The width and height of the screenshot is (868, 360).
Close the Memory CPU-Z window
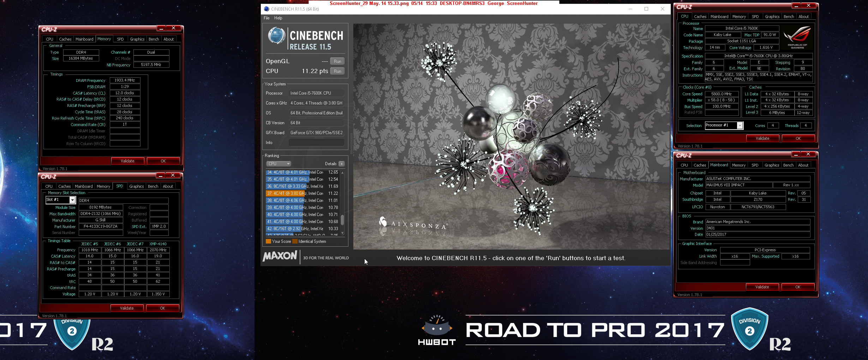point(173,28)
